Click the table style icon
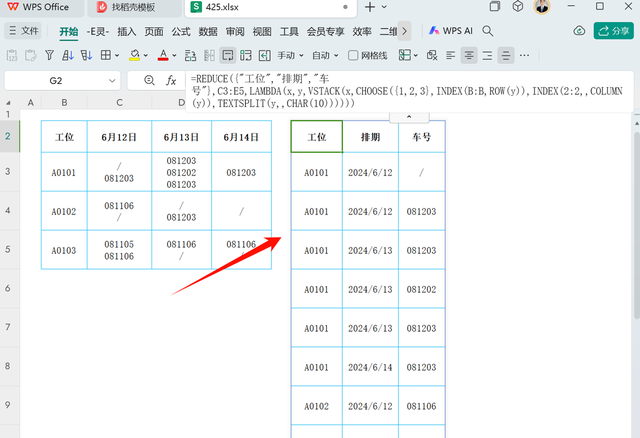Screen dimensions: 640x438 click(404, 55)
